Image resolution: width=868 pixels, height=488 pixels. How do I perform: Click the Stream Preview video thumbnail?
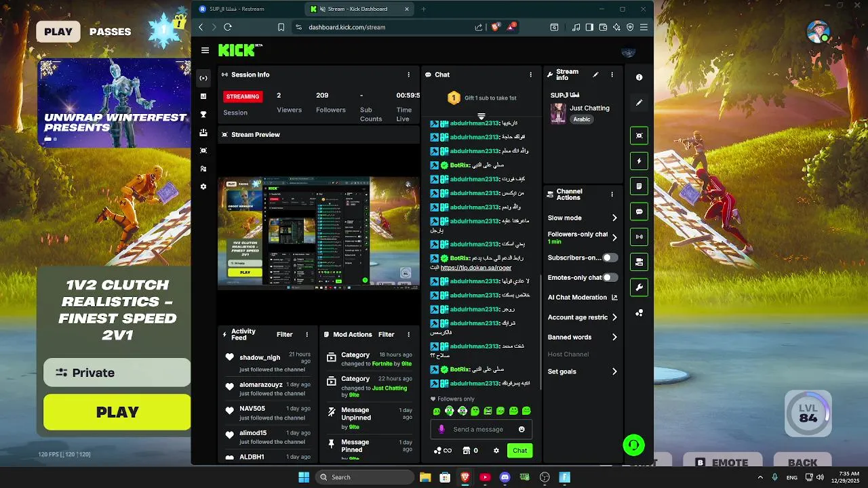coord(319,233)
